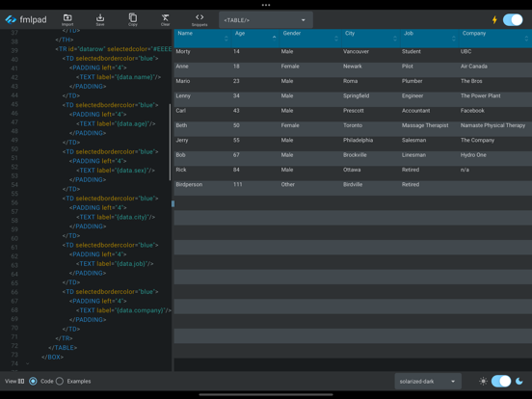Click the {data.company} TEXT code line
This screenshot has height=399, width=532.
click(123, 310)
